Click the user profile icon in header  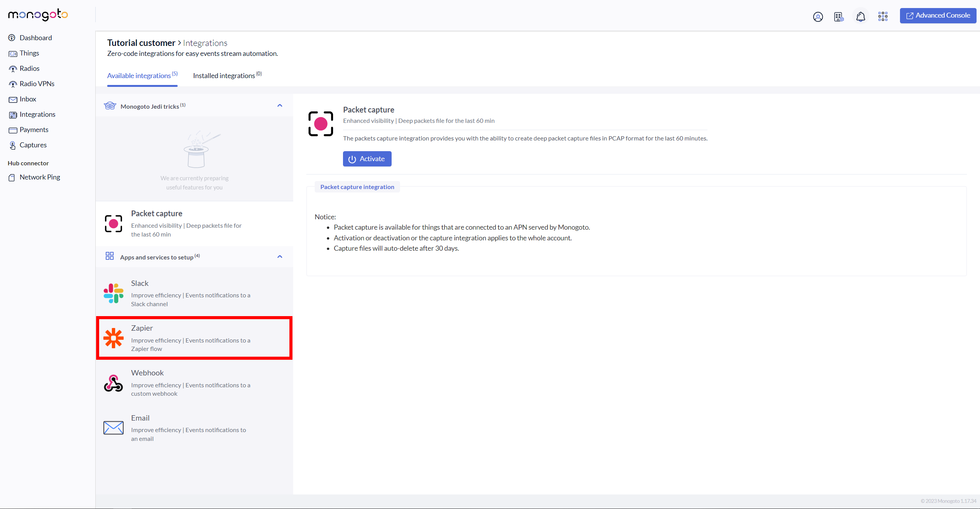(x=818, y=17)
